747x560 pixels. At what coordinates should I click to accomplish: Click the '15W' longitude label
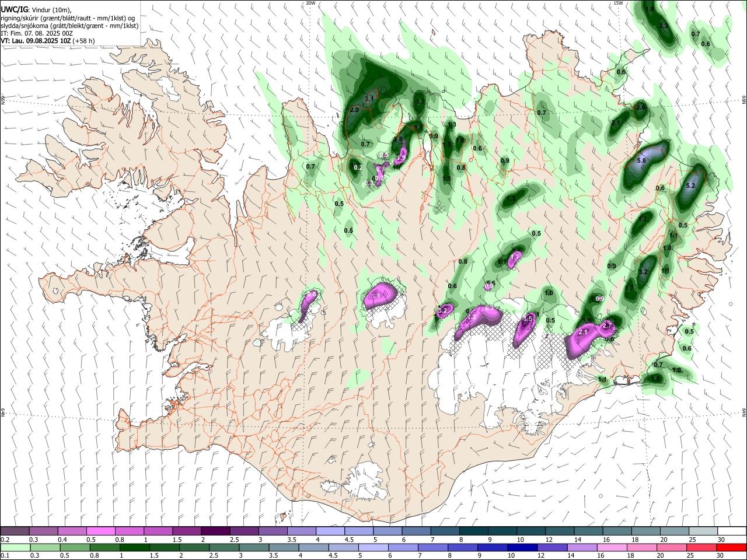[x=618, y=3]
